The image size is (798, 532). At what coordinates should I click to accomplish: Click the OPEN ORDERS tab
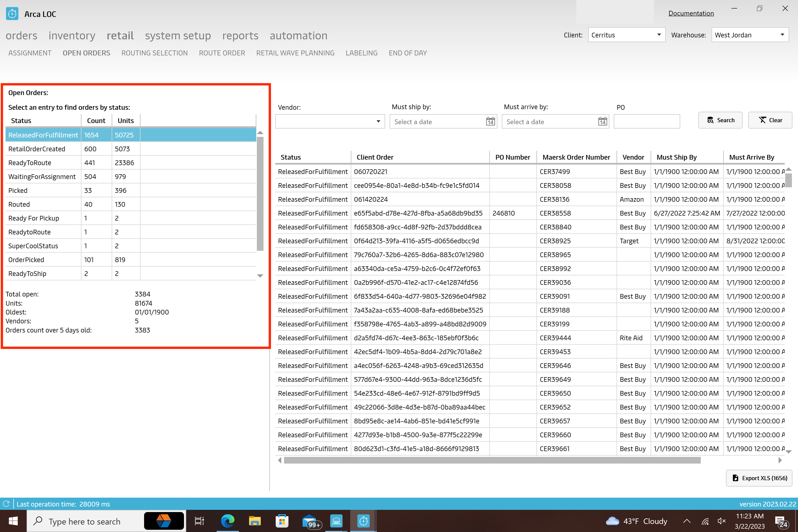(x=87, y=53)
